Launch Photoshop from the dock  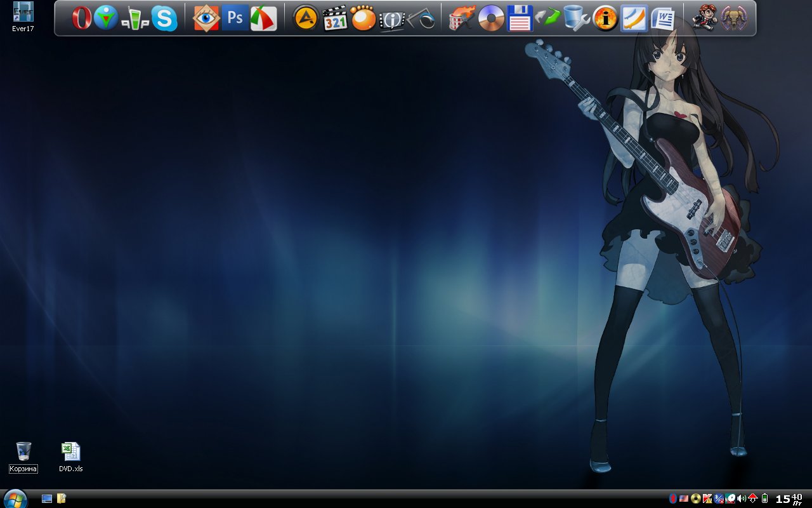235,18
